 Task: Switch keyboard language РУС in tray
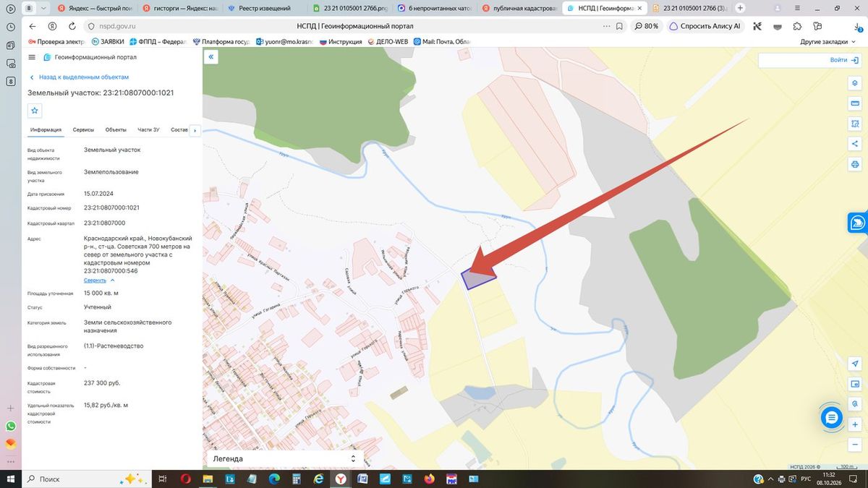(805, 479)
